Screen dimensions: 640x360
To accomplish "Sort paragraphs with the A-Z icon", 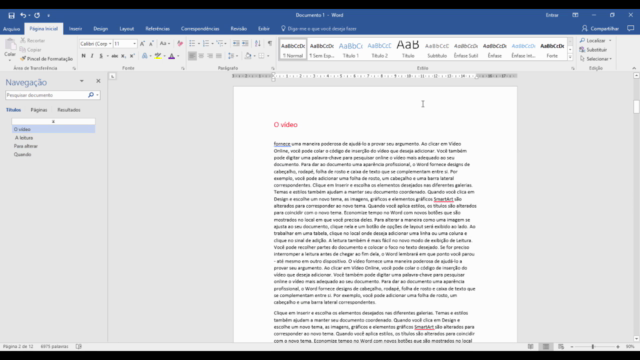I will click(x=258, y=44).
